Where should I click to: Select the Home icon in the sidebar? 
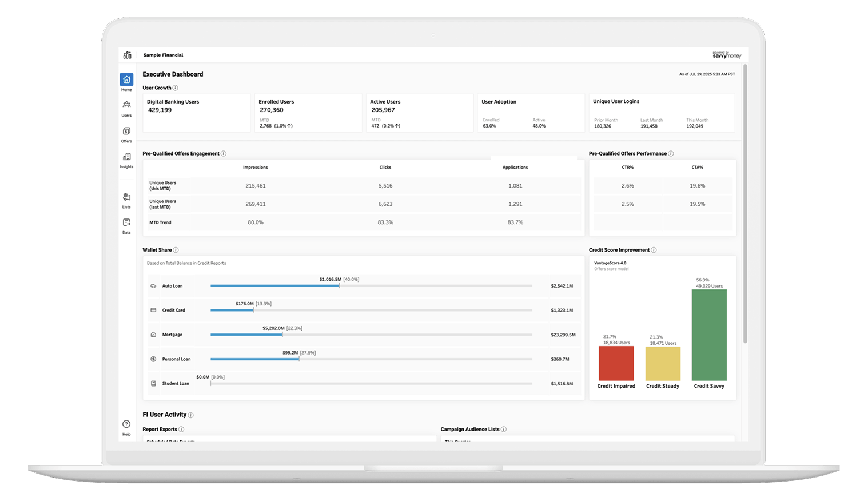(126, 80)
